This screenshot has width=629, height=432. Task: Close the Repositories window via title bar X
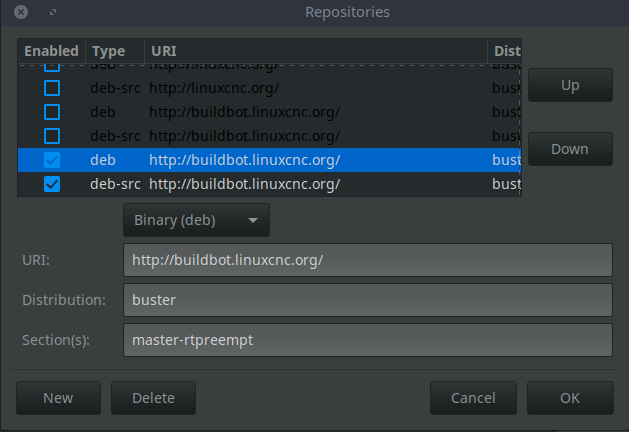click(21, 12)
